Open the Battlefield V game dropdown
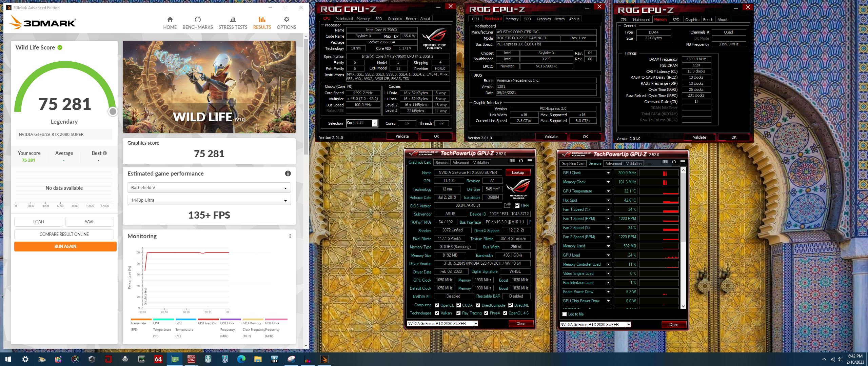The height and width of the screenshot is (366, 868). (209, 188)
